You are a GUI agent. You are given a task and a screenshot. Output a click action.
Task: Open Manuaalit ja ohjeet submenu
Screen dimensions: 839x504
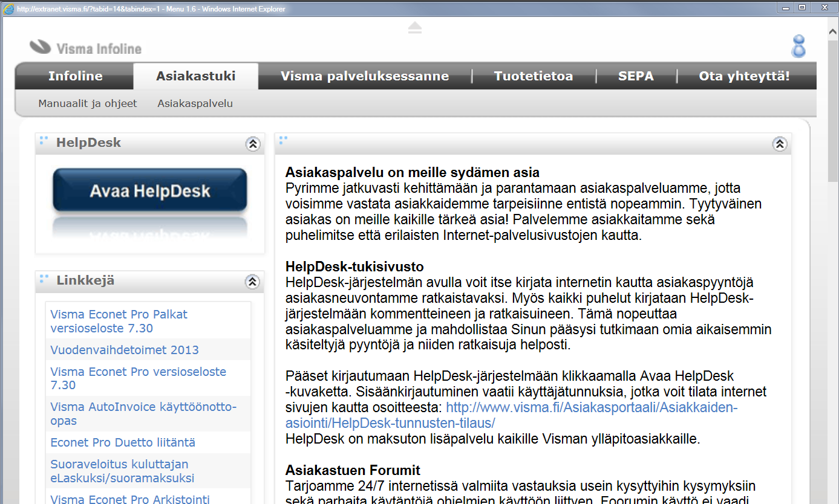(88, 103)
